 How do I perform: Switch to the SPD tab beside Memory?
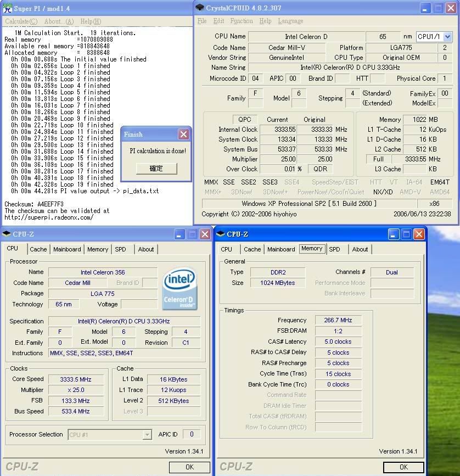pos(334,249)
